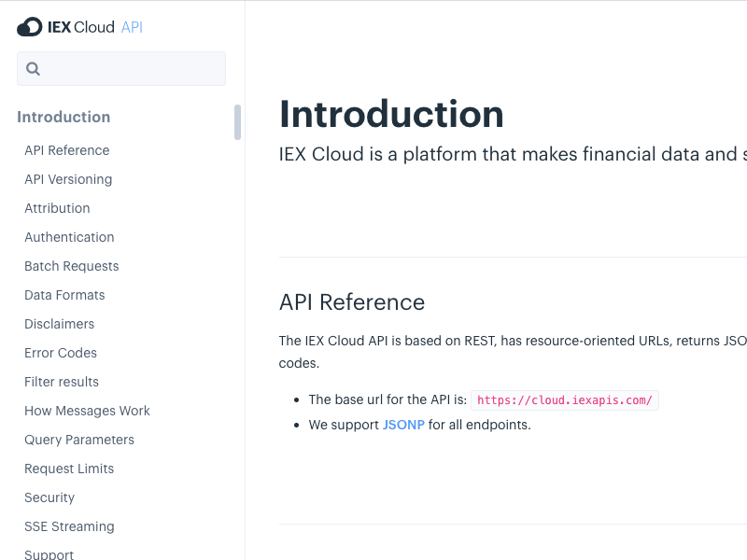Click the IEX Cloud logo icon

pos(30,27)
